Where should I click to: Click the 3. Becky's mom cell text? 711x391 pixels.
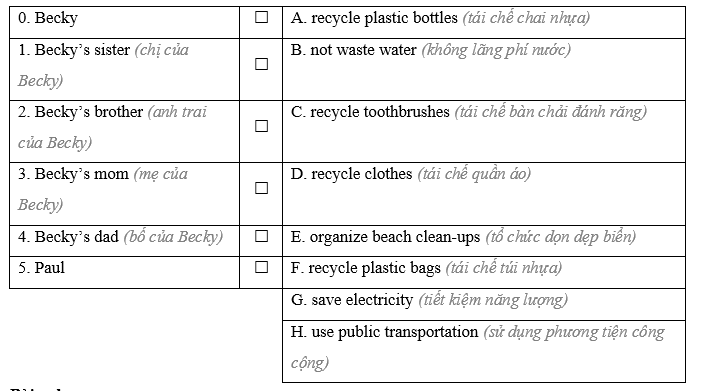coord(103,190)
